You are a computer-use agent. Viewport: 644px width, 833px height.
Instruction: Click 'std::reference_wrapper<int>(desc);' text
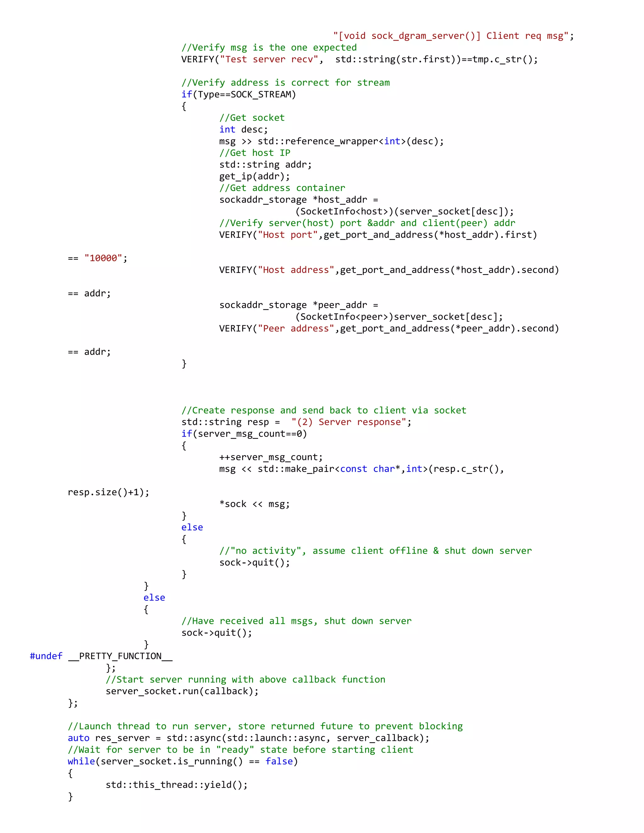pyautogui.click(x=351, y=141)
